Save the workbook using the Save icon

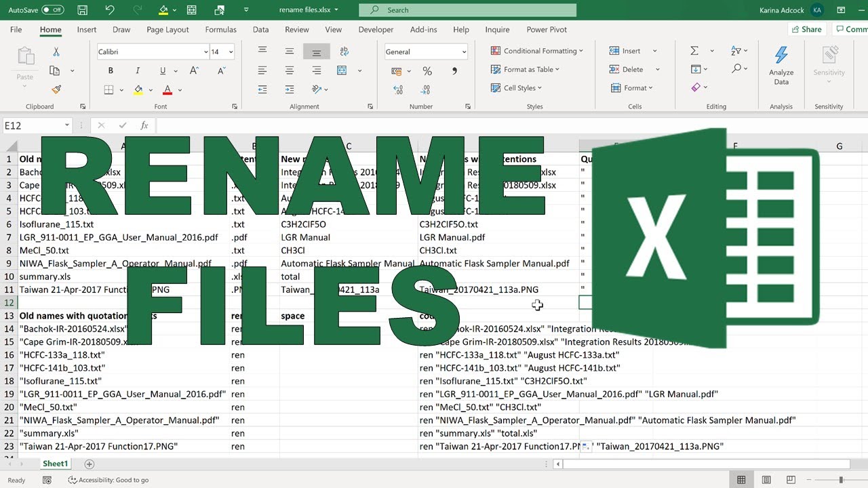click(82, 10)
